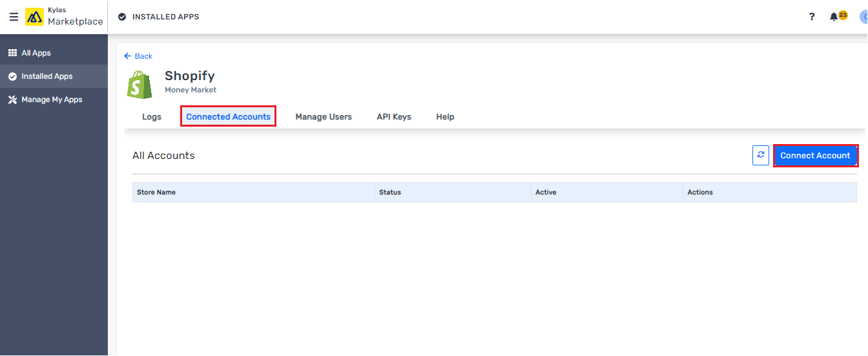This screenshot has width=868, height=356.
Task: Click the Money Market subtitle
Action: click(191, 90)
